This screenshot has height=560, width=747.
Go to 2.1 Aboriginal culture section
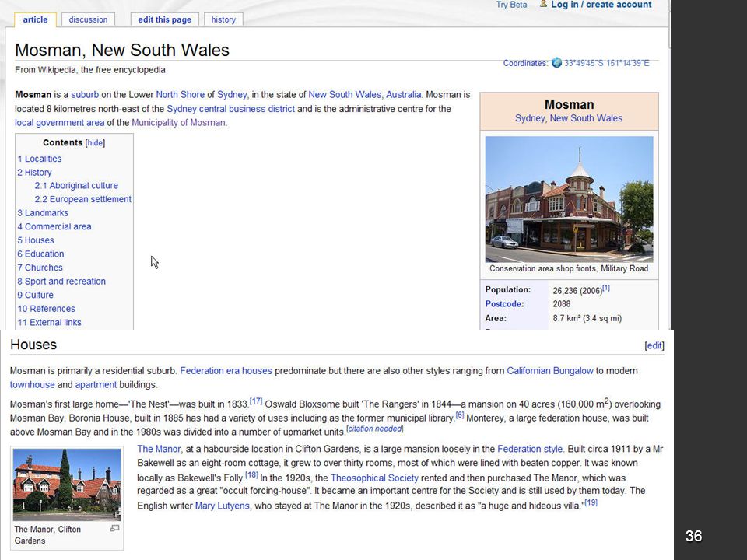point(76,186)
